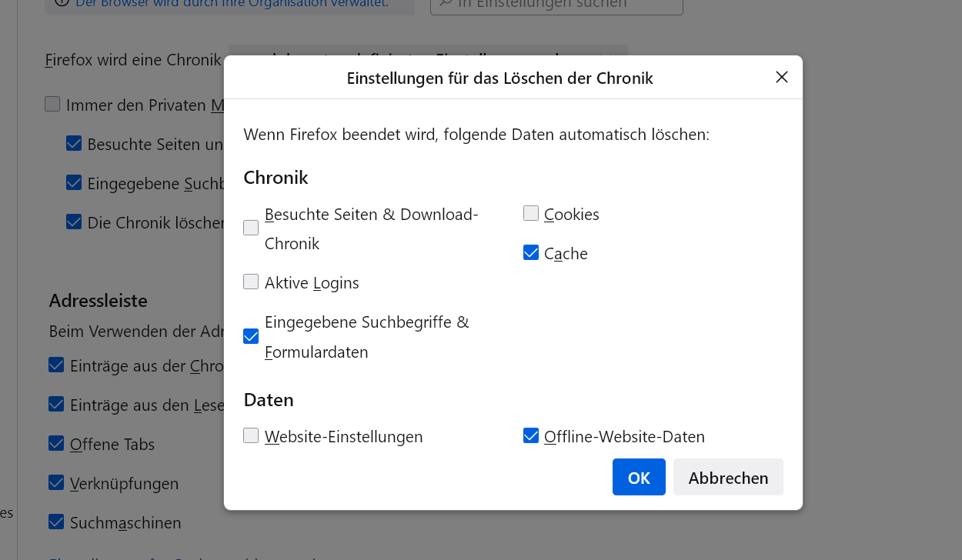The image size is (962, 560).
Task: Tick the Aktive Logins checkbox
Action: (x=251, y=282)
